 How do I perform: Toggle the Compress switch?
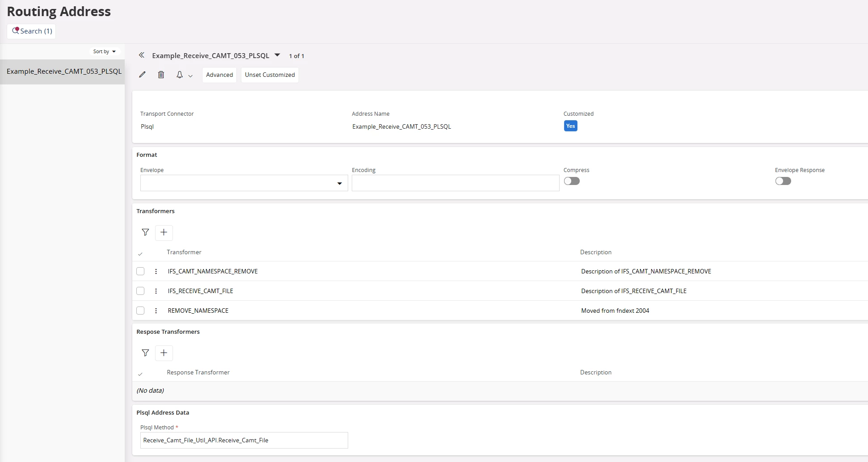572,181
